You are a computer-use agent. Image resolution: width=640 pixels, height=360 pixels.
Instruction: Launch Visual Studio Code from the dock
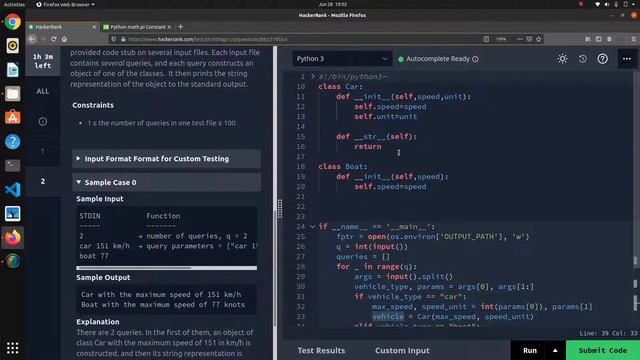(13, 189)
